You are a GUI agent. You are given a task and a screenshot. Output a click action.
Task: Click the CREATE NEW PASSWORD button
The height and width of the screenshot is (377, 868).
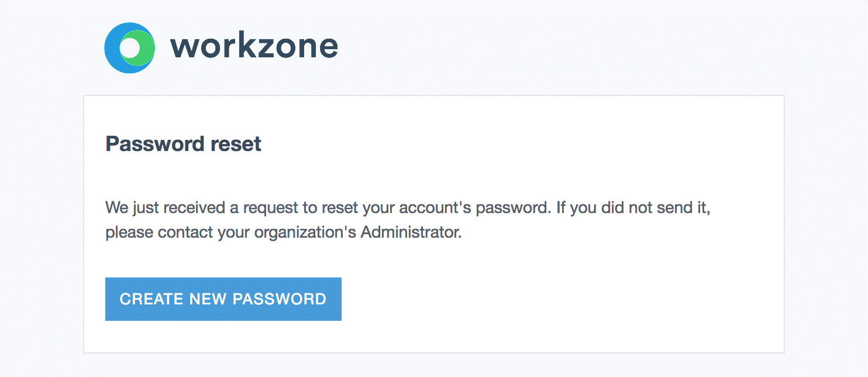[223, 299]
